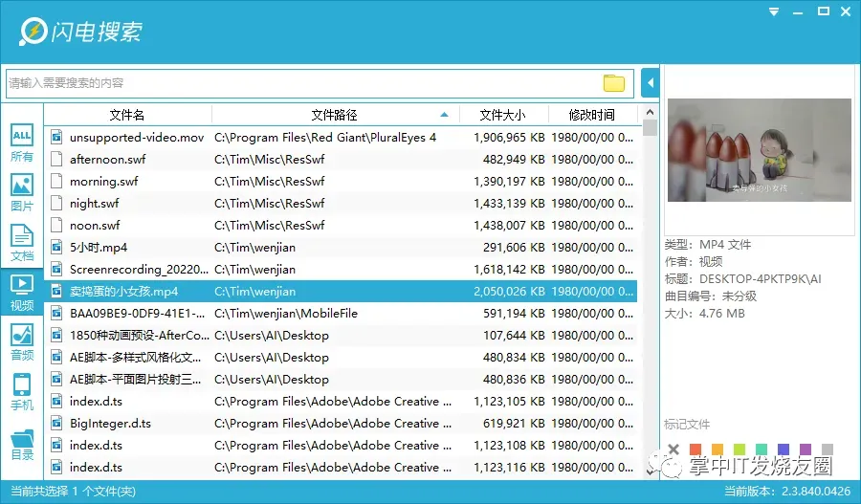Collapse the preview panel with arrow button

click(651, 83)
